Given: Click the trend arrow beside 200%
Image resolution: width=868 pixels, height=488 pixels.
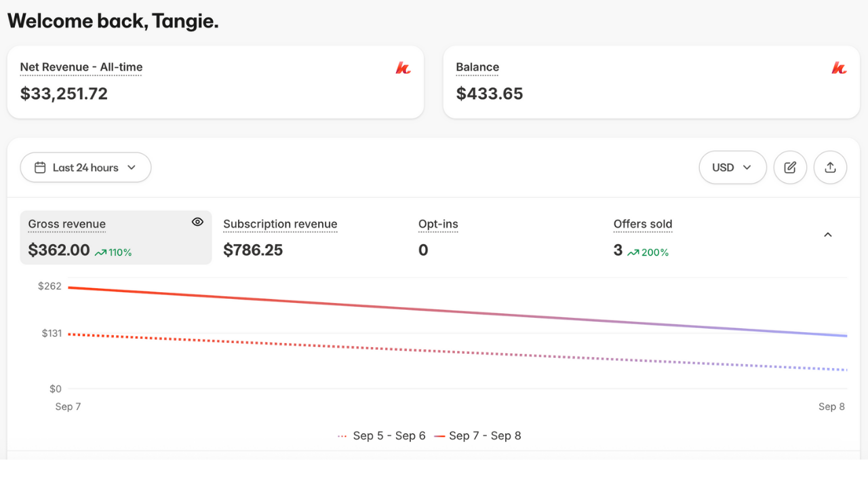Looking at the screenshot, I should coord(633,253).
